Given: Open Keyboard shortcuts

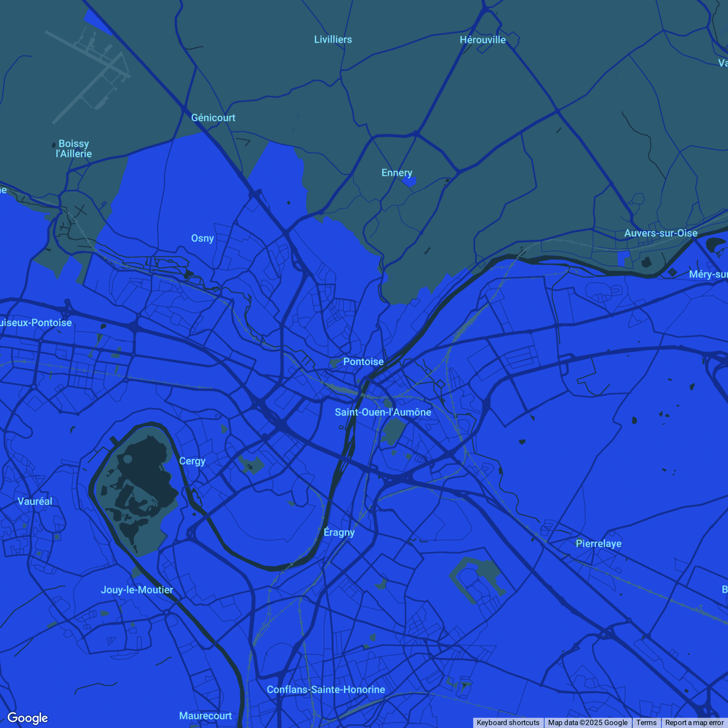Looking at the screenshot, I should click(x=508, y=722).
